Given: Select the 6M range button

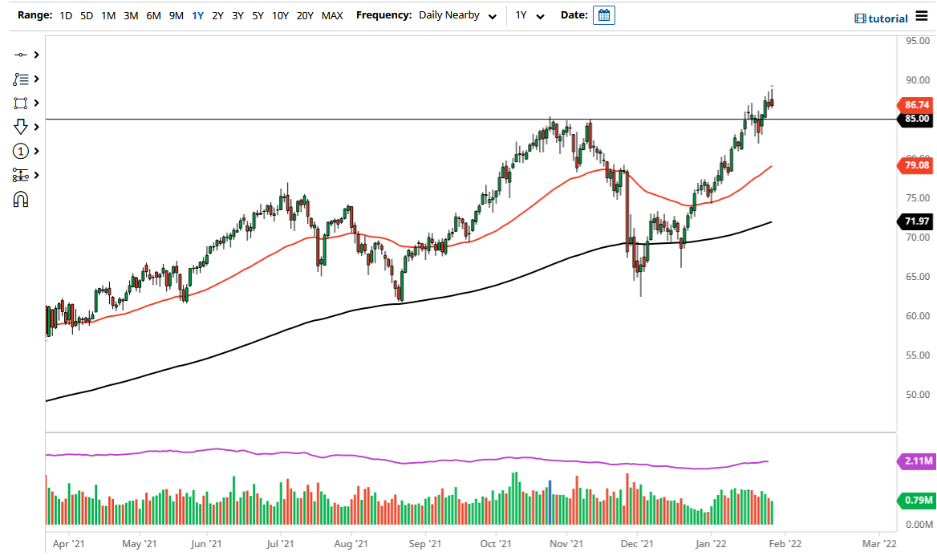Looking at the screenshot, I should coord(154,15).
